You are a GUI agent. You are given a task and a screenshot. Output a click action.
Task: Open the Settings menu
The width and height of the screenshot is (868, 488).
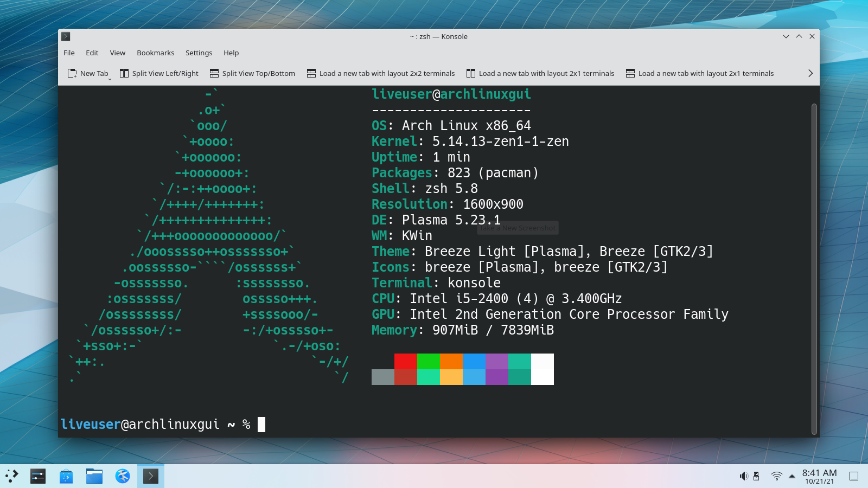pyautogui.click(x=199, y=53)
